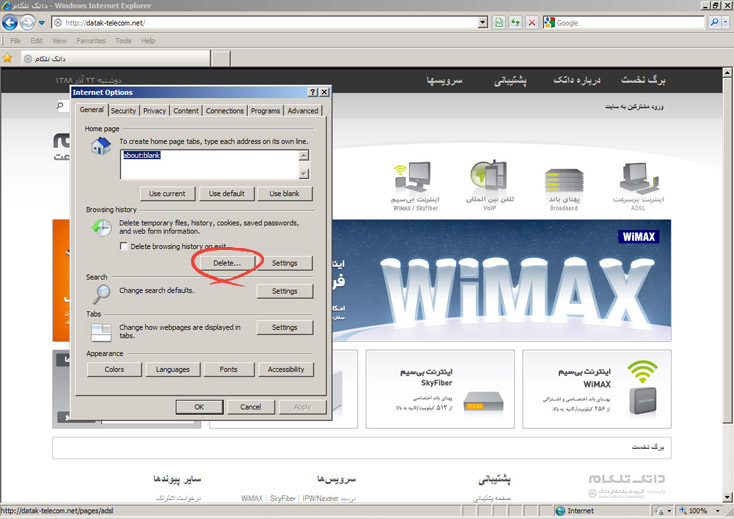
Task: Open the Tools menu
Action: point(124,41)
